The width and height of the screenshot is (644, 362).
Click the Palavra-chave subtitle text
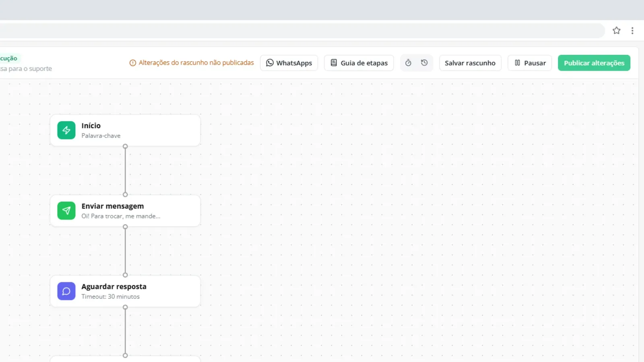(x=101, y=136)
